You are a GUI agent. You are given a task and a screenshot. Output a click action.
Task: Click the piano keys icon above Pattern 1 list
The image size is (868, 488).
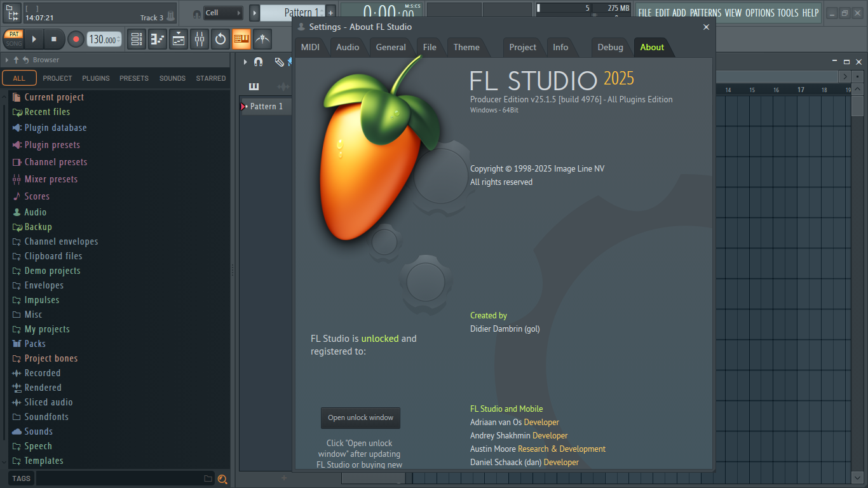point(254,86)
